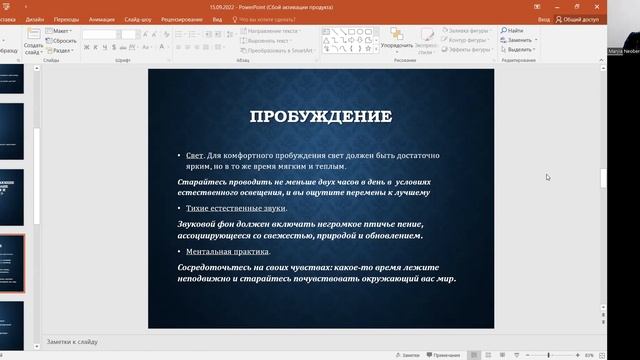Click Shape Outline (Контур фигуры)
This screenshot has height=360, width=640.
tap(465, 40)
